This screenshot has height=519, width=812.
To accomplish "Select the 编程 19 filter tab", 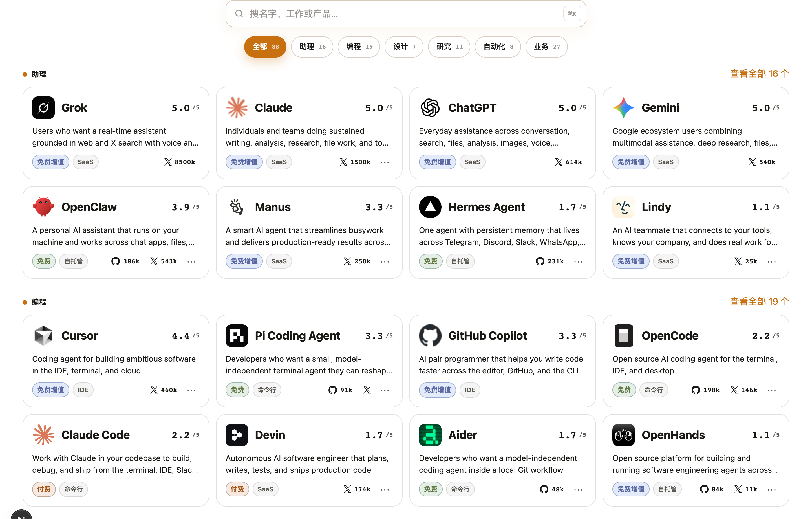I will tap(359, 47).
